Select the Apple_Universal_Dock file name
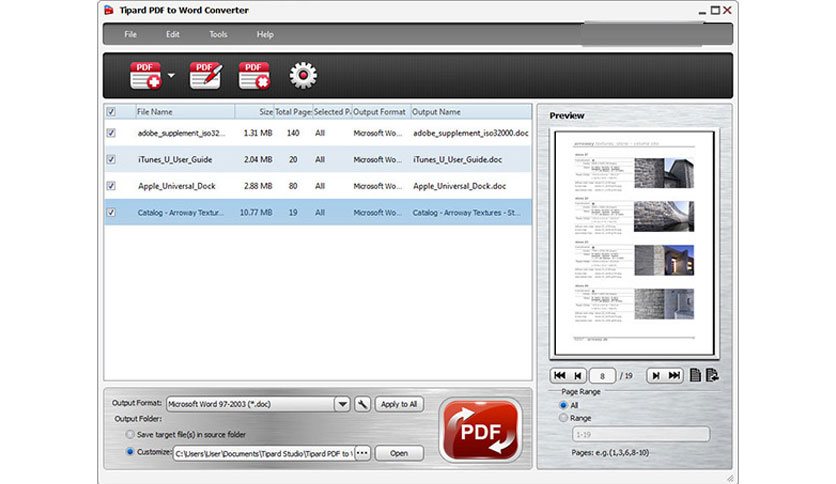The height and width of the screenshot is (484, 836). coord(176,186)
